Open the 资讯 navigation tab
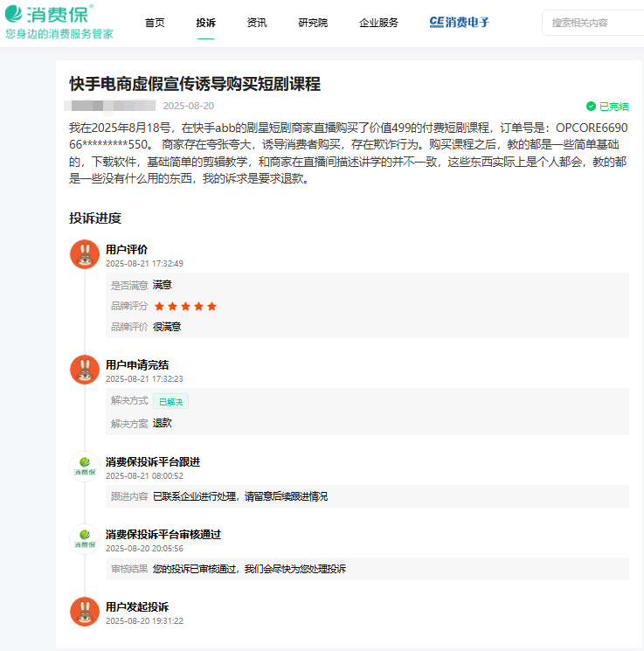This screenshot has width=644, height=651. (x=257, y=23)
